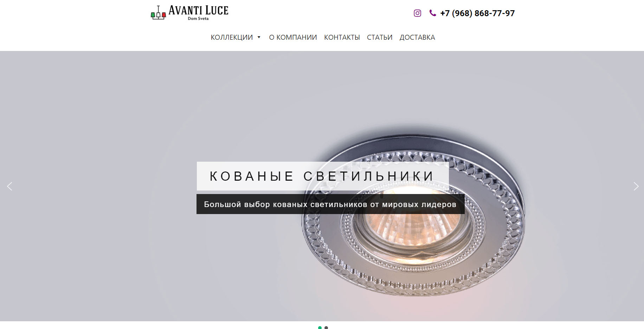Screen dimensions: 644x329
Task: Click the Dom Sveta tagline under logo
Action: pyautogui.click(x=198, y=19)
